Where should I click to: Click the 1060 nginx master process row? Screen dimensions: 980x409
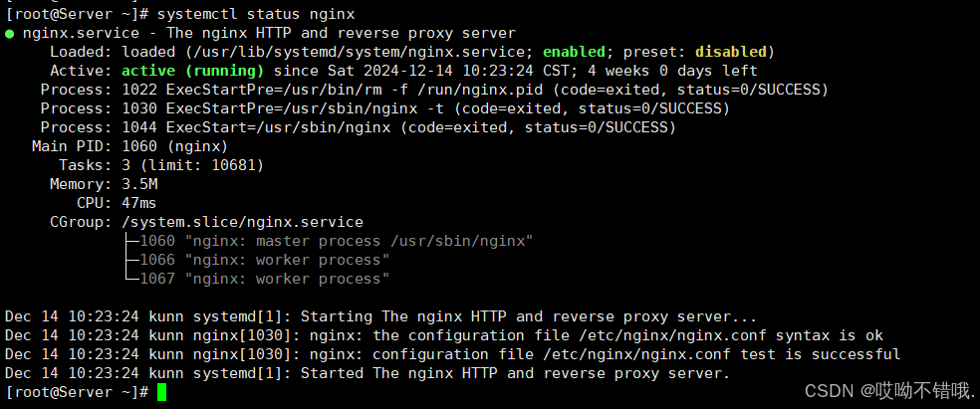click(337, 241)
